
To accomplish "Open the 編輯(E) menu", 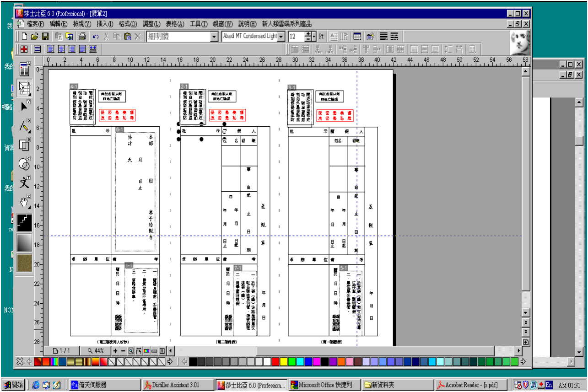I will (x=59, y=24).
